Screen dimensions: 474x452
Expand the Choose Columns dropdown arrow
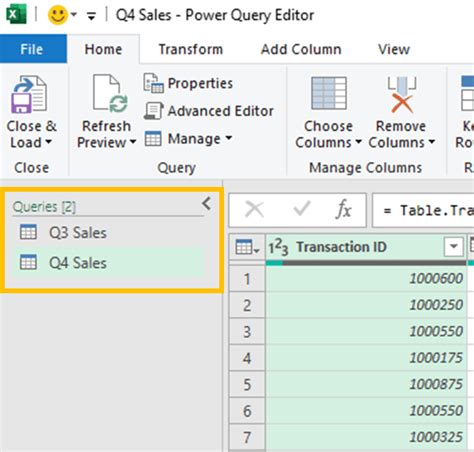click(359, 142)
